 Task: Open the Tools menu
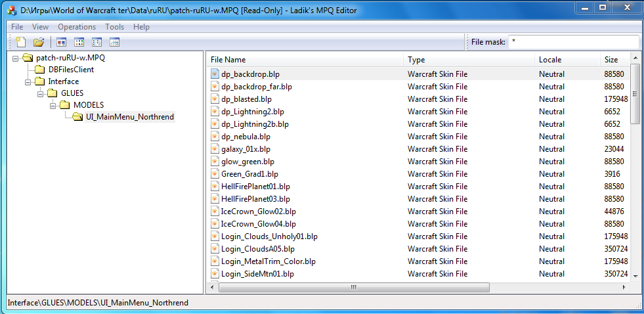pyautogui.click(x=115, y=27)
